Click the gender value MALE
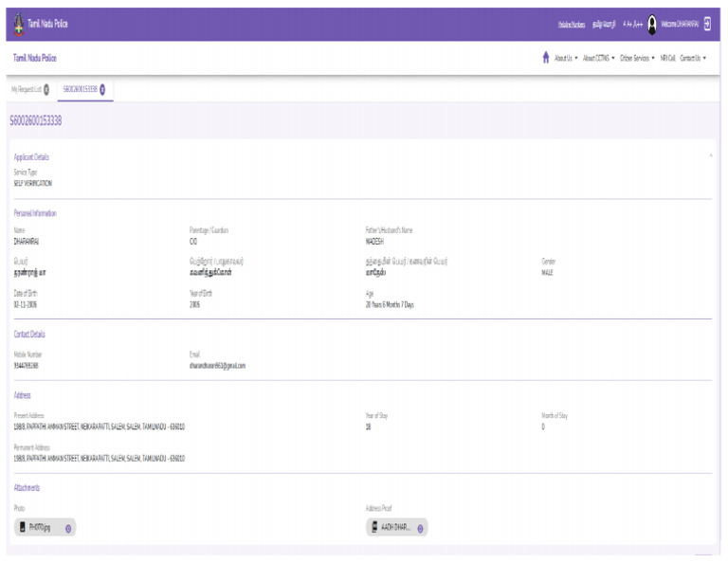The image size is (728, 563). [x=547, y=272]
